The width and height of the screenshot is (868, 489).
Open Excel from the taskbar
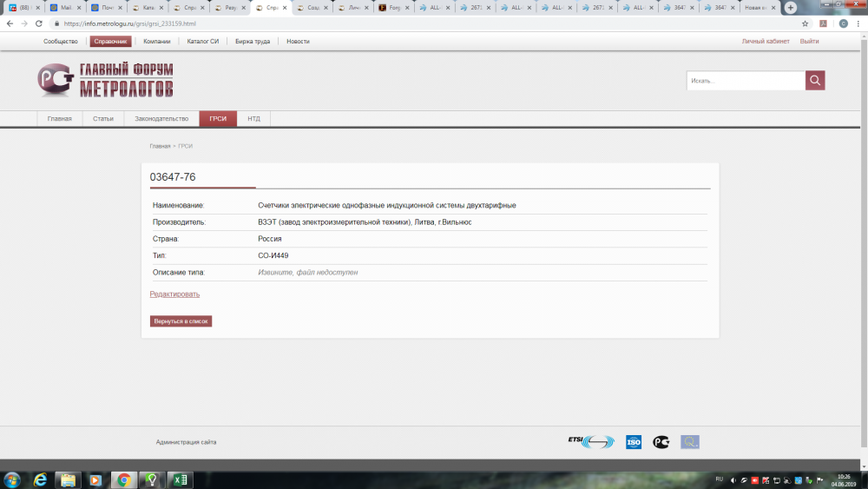click(x=180, y=480)
